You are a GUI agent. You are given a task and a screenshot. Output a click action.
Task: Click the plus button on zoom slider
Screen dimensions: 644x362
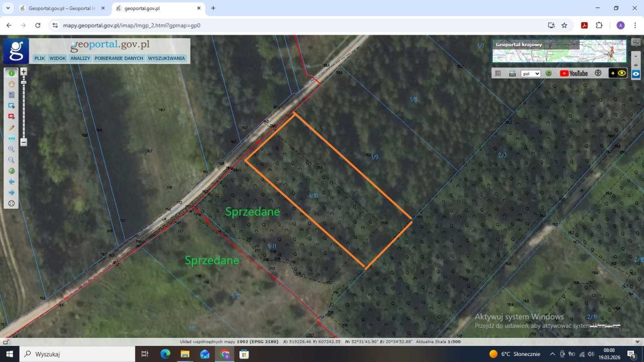[x=24, y=71]
